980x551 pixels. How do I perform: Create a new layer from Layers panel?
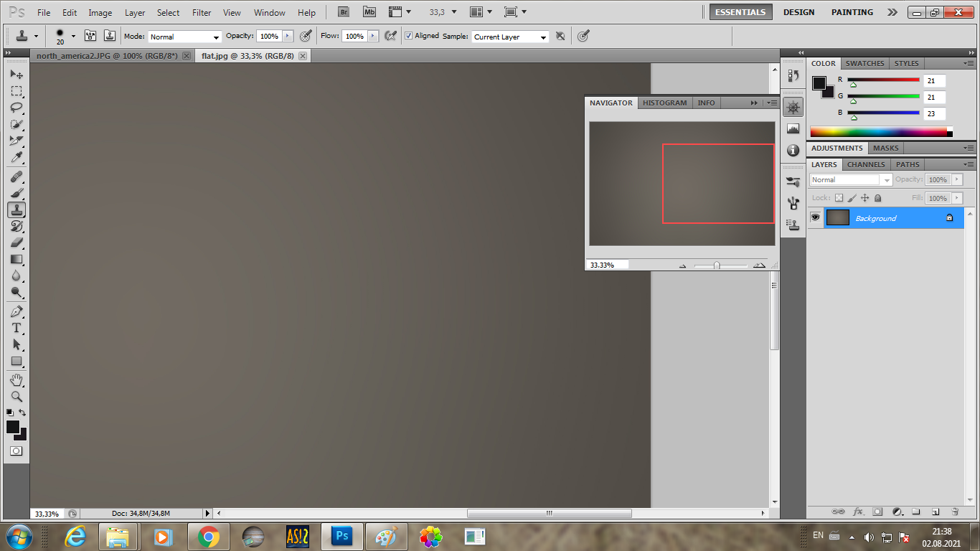point(936,512)
